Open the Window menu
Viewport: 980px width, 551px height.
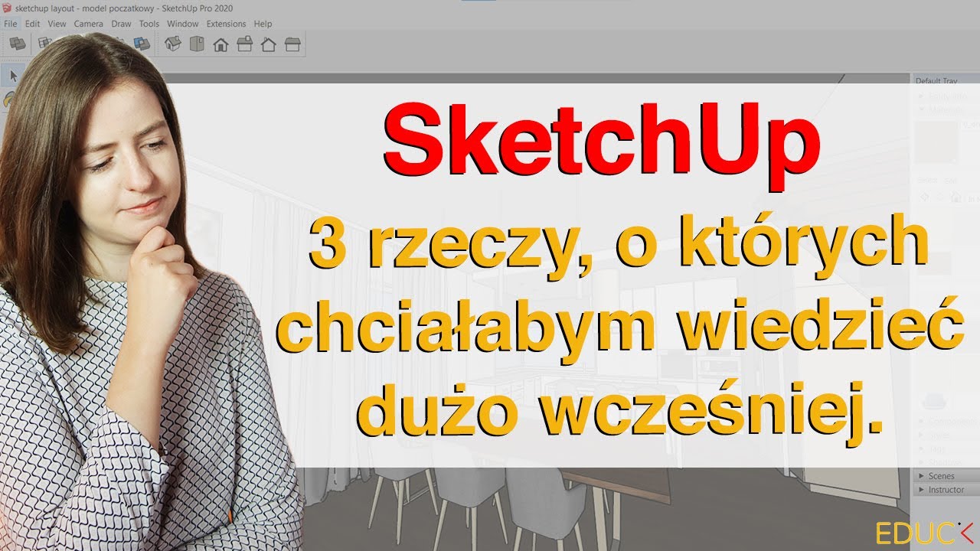[x=183, y=24]
